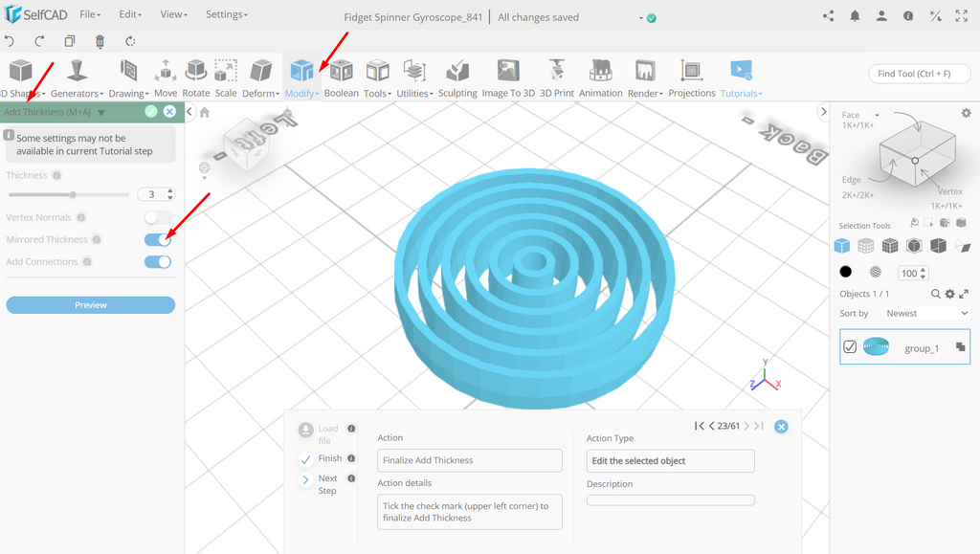Click the reset icon next to the trash icon

click(130, 41)
